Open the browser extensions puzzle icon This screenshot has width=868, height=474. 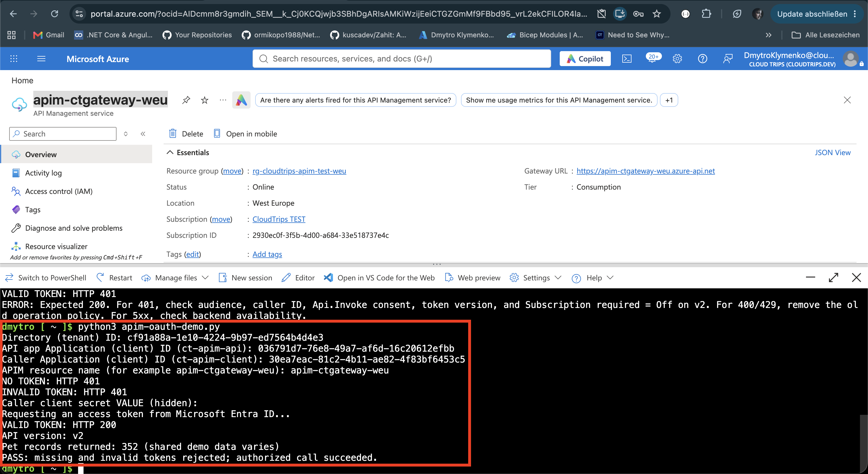pyautogui.click(x=706, y=14)
